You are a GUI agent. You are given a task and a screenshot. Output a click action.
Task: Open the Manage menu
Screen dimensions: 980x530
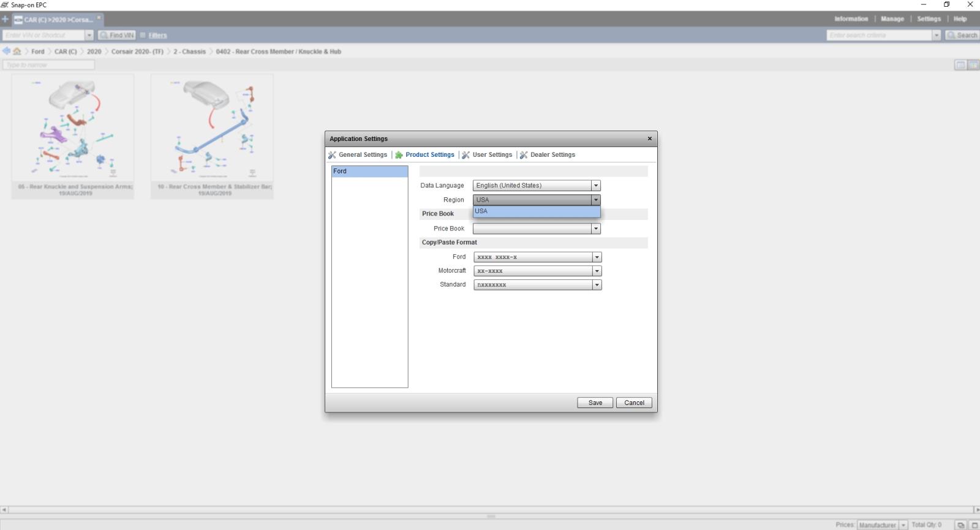point(892,19)
